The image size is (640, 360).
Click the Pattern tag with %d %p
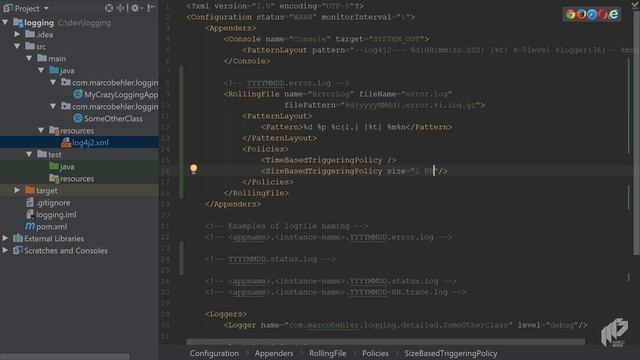click(x=356, y=127)
